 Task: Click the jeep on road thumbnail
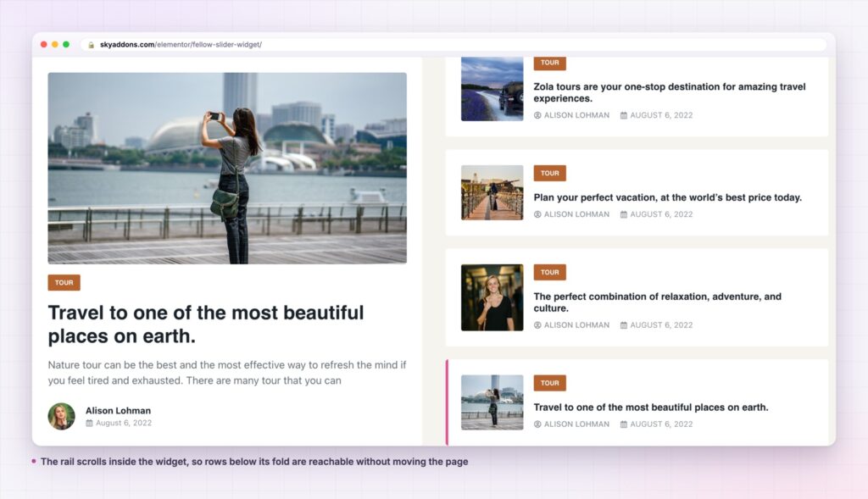click(x=492, y=88)
